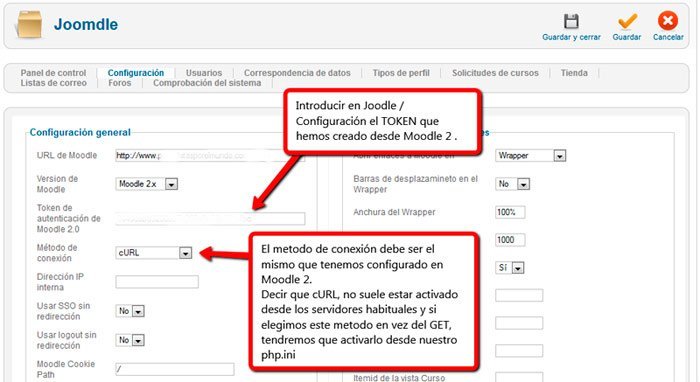Screen dimensions: 700x382
Task: Click the Anchura del Wrapper field
Action: (510, 212)
